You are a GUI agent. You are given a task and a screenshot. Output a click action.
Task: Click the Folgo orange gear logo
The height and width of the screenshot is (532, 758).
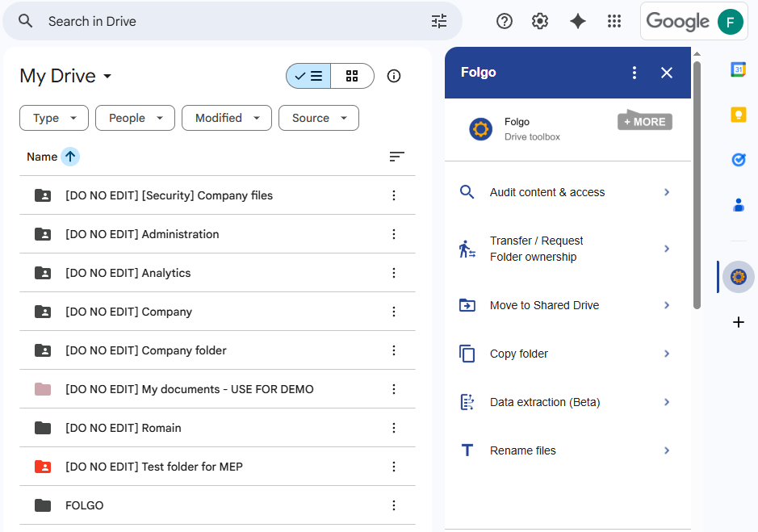(x=480, y=129)
